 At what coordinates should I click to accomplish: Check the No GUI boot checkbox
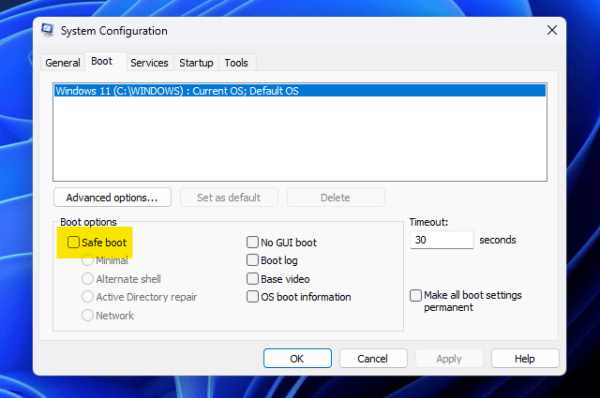point(253,242)
